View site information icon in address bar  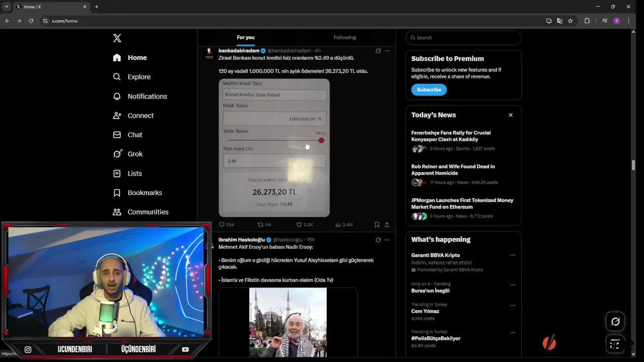tap(45, 21)
